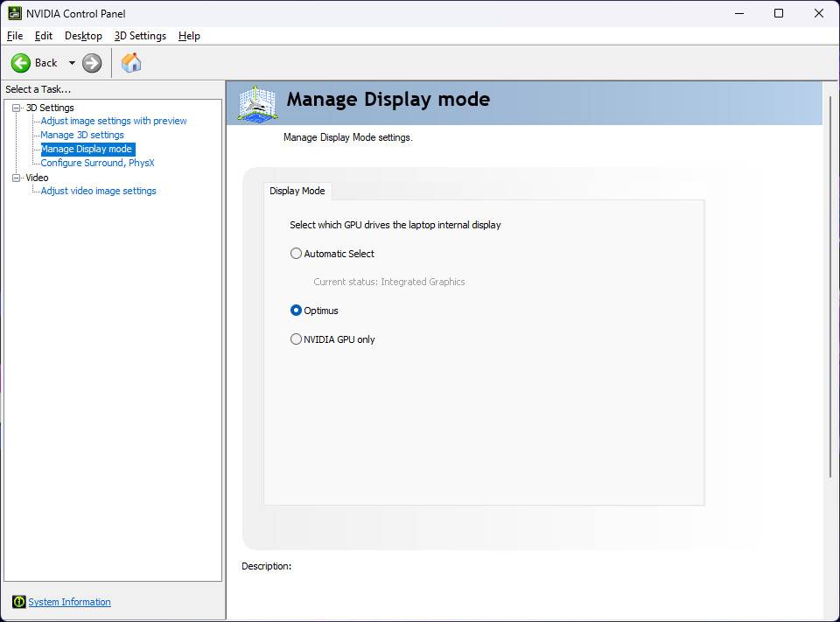The width and height of the screenshot is (840, 622).
Task: Click the Home icon in toolbar
Action: point(131,63)
